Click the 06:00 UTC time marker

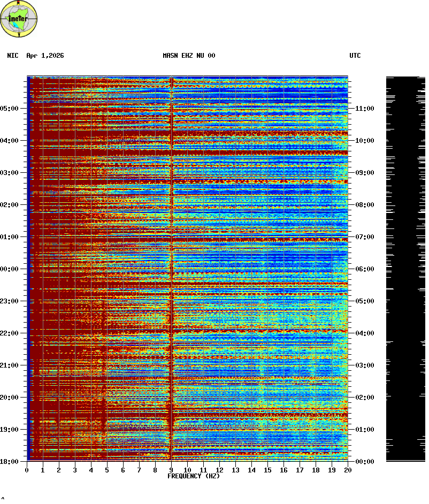point(364,269)
